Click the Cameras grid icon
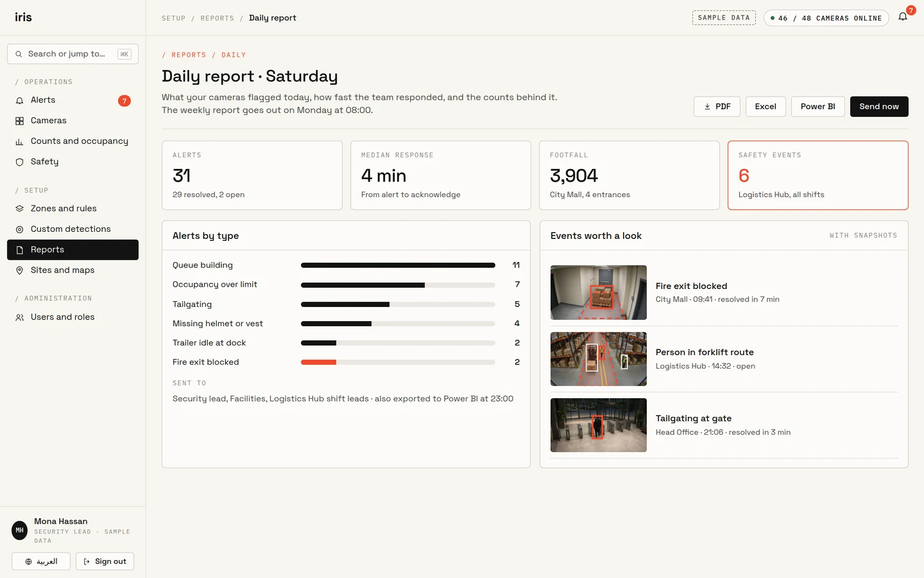924x578 pixels. 19,121
